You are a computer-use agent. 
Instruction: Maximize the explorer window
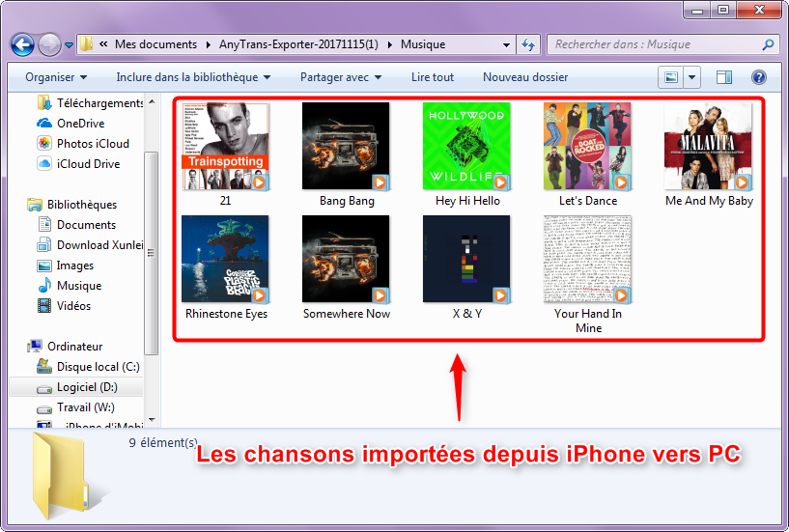pyautogui.click(x=723, y=9)
